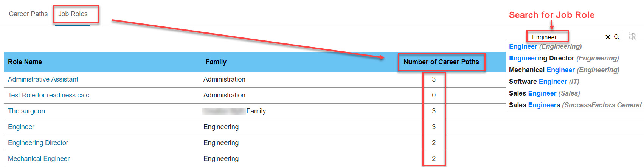The image size is (644, 167).
Task: Open Engineering Director role link in table
Action: pos(38,143)
